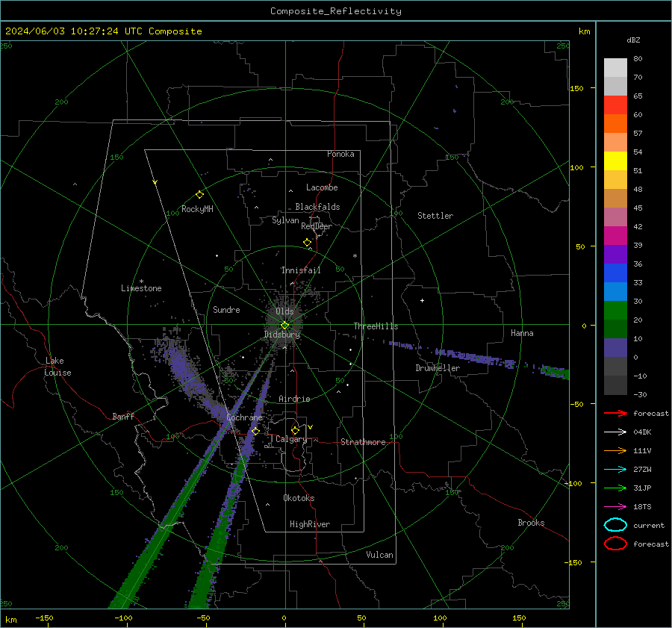Click the red forecast ellipse legend icon
Screen dimensions: 672x628
tap(615, 544)
